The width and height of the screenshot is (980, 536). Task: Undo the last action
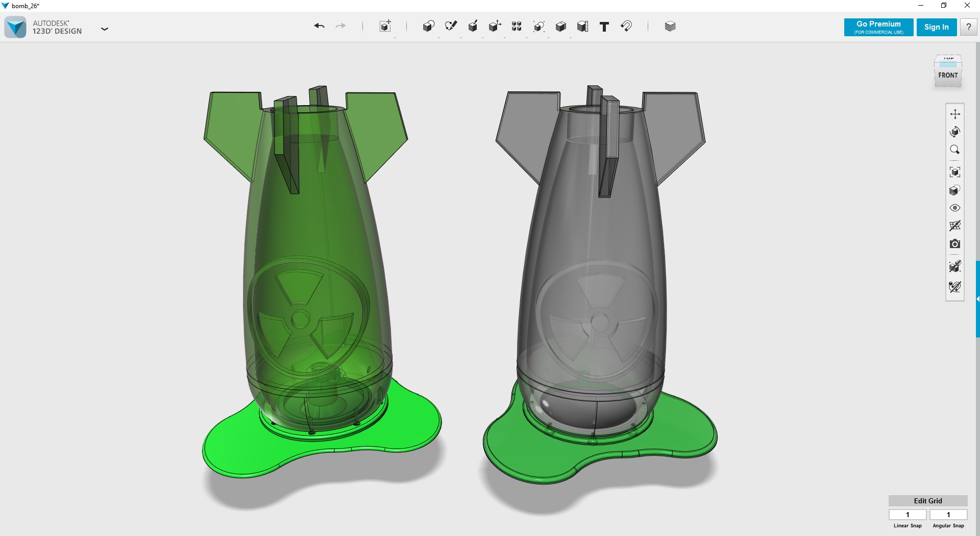point(320,26)
